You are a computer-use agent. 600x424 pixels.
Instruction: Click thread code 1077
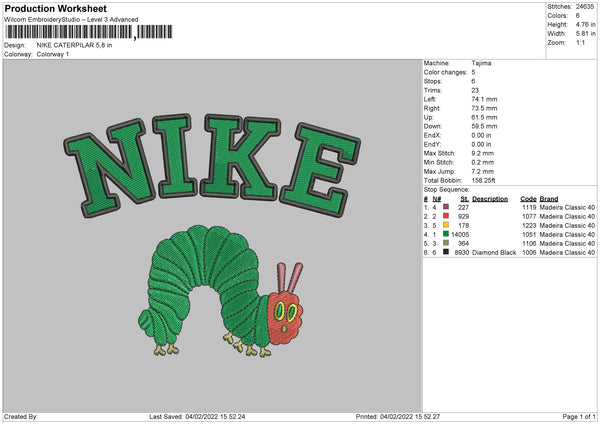[529, 217]
